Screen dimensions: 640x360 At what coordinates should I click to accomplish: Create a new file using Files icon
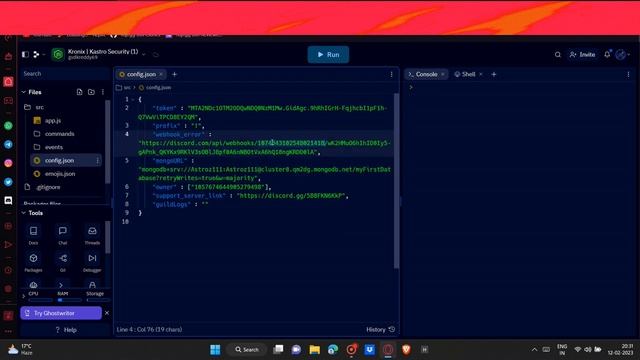click(80, 92)
